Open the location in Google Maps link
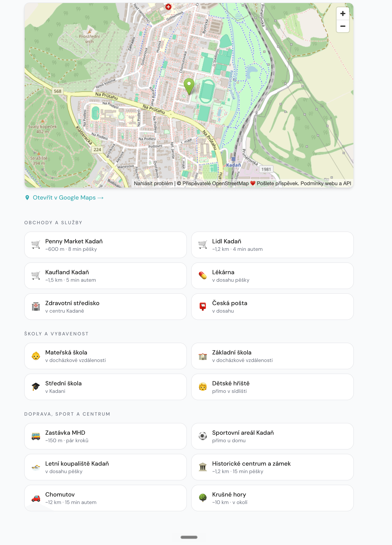This screenshot has height=545, width=392. pyautogui.click(x=68, y=198)
